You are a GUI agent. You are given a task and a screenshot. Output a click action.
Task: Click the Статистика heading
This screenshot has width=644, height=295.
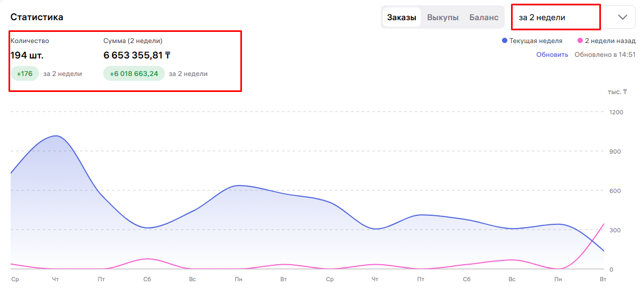(37, 17)
